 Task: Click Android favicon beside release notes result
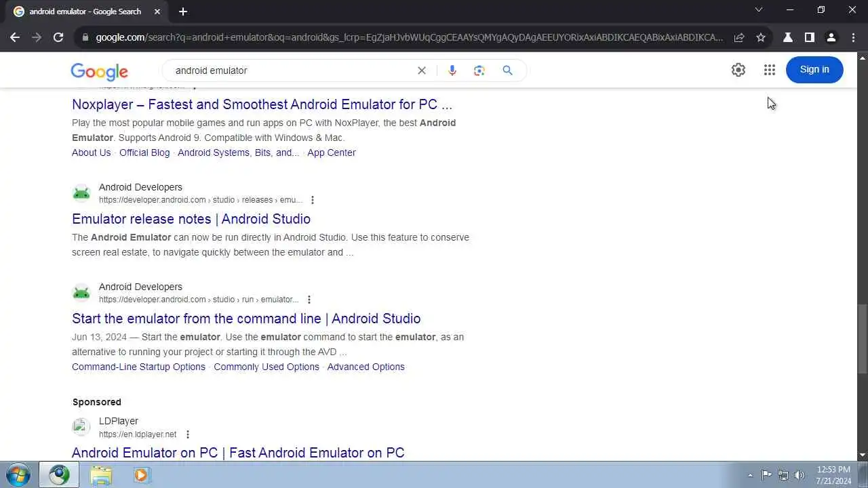click(81, 193)
